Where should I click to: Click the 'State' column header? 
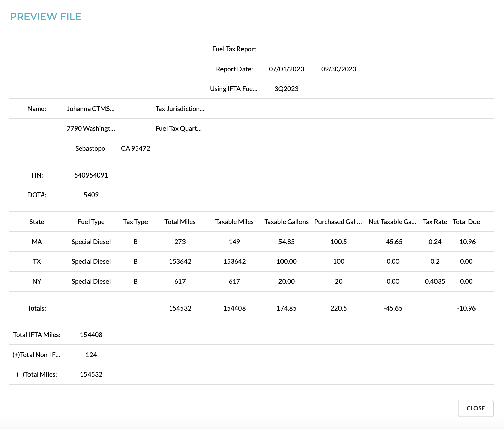pos(37,222)
